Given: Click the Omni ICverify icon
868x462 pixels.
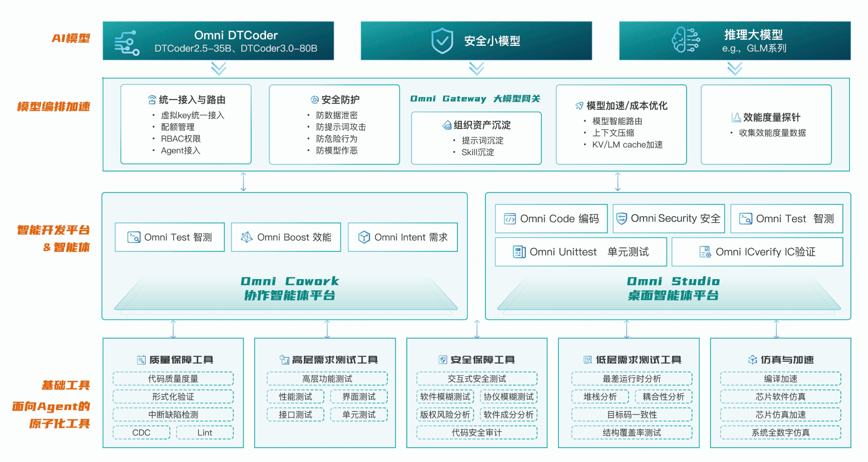Looking at the screenshot, I should click(705, 252).
